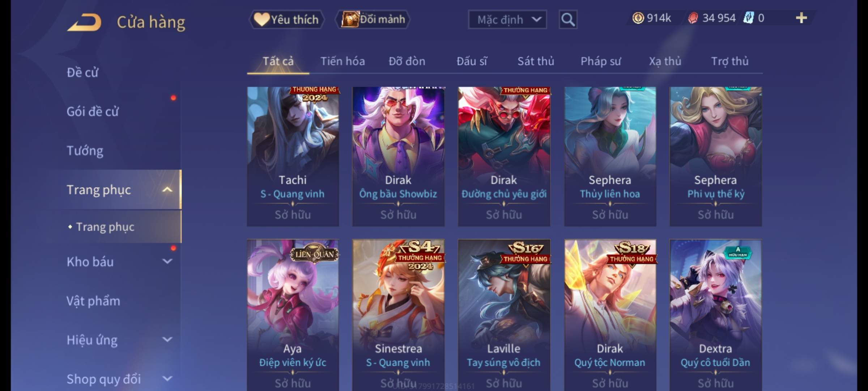The image size is (868, 391).
Task: Tap the red ruby currency icon
Action: [693, 18]
